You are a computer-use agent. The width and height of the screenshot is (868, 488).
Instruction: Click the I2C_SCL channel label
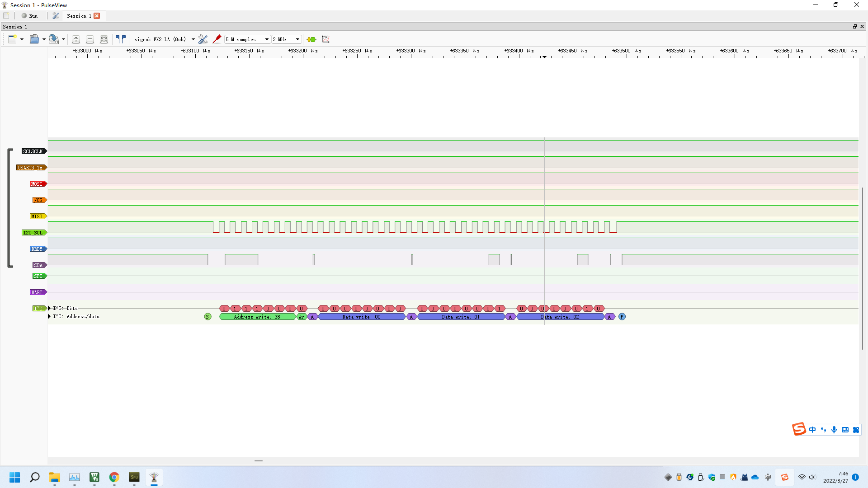click(33, 233)
